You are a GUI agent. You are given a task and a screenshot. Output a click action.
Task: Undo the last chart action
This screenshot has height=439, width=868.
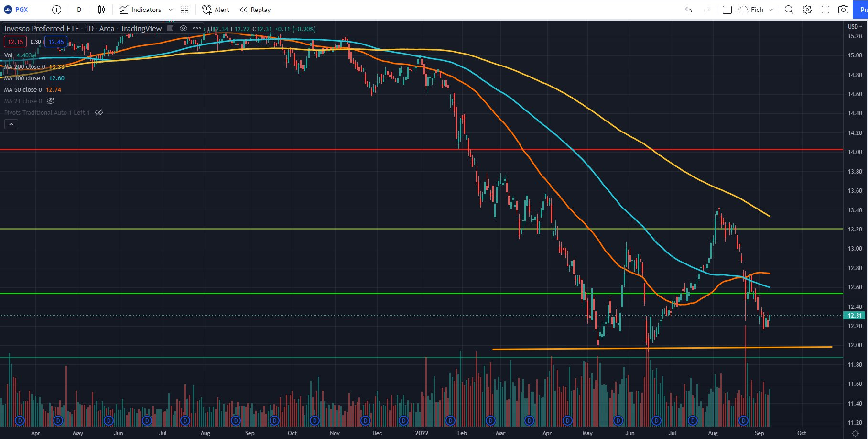[688, 10]
